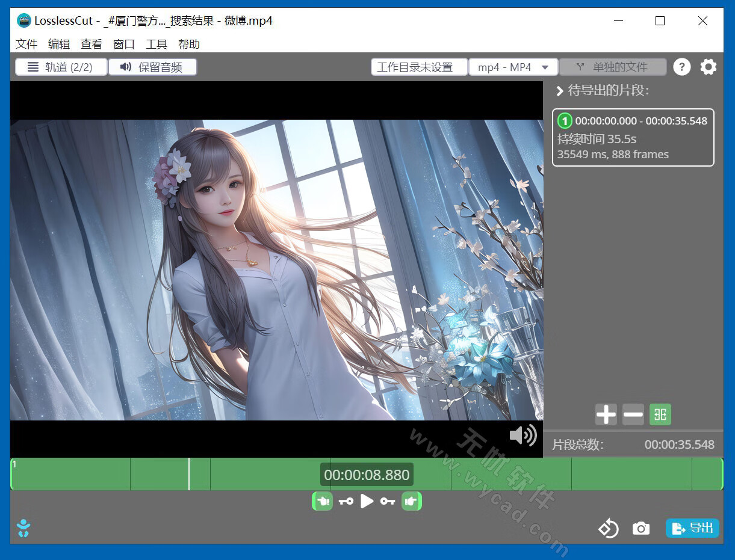This screenshot has height=560, width=735.
Task: Rotate video with the rotation icon
Action: (608, 529)
